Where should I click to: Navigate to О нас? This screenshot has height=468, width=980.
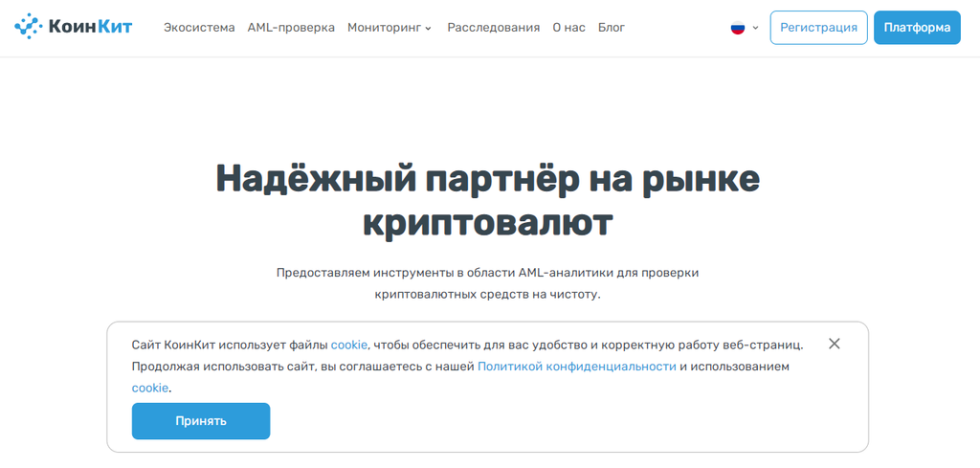(x=568, y=28)
